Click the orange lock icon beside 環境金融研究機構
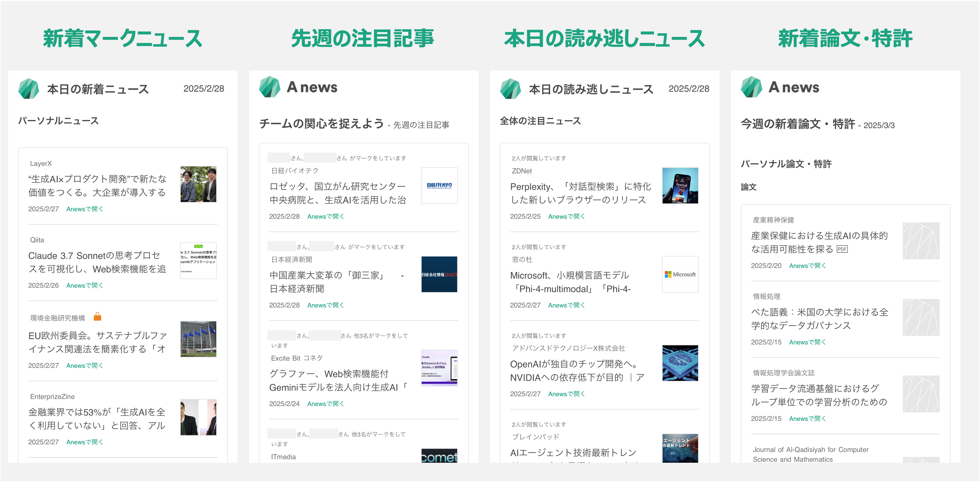Viewport: 980px width, 482px height. pos(97,317)
